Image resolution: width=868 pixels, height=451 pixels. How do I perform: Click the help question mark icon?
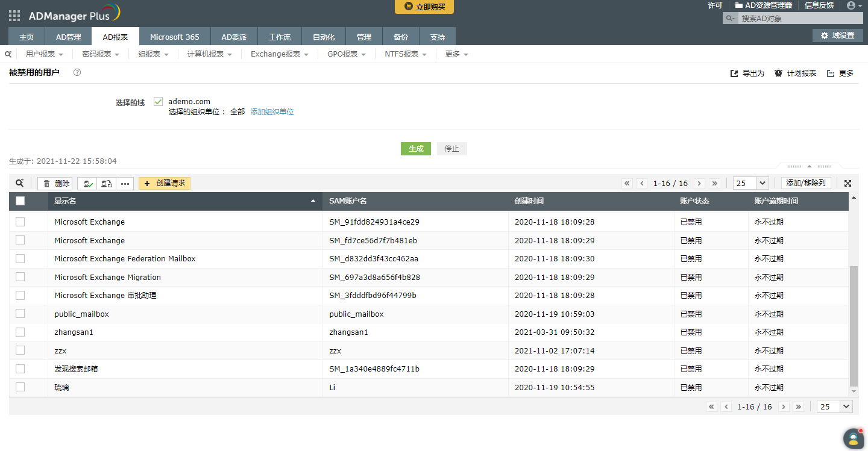tap(77, 72)
